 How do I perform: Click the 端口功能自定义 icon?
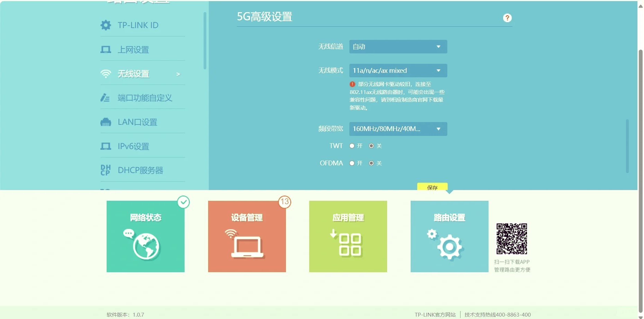[x=105, y=98]
